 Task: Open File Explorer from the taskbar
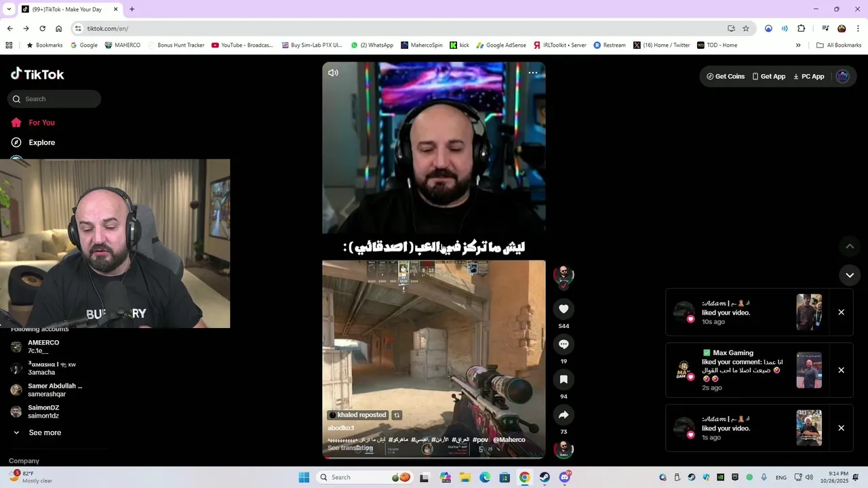465,477
